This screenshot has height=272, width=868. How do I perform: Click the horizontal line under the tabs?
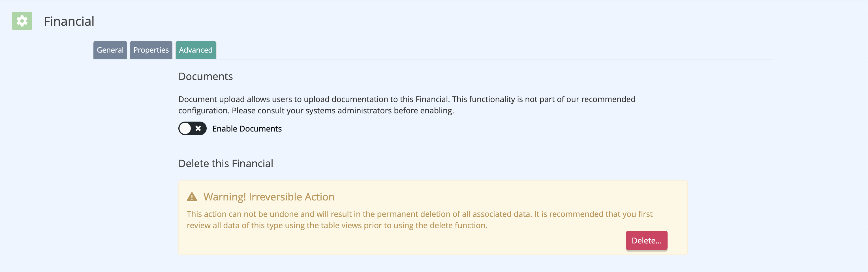(x=433, y=59)
